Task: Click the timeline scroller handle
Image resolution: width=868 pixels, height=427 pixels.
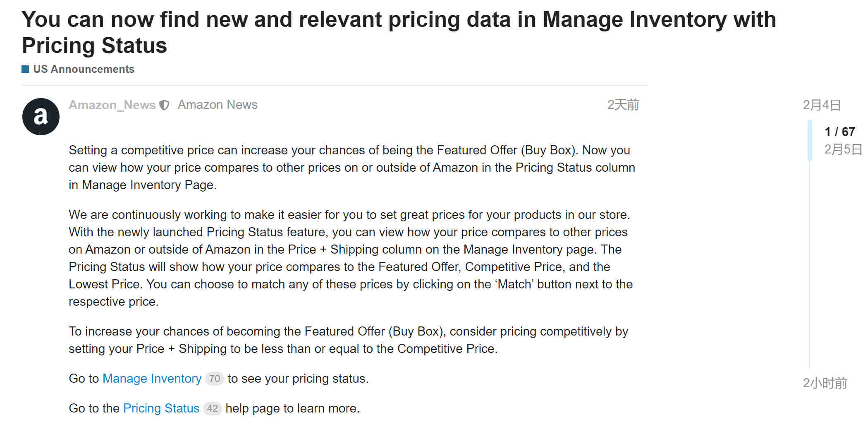Action: pos(810,140)
